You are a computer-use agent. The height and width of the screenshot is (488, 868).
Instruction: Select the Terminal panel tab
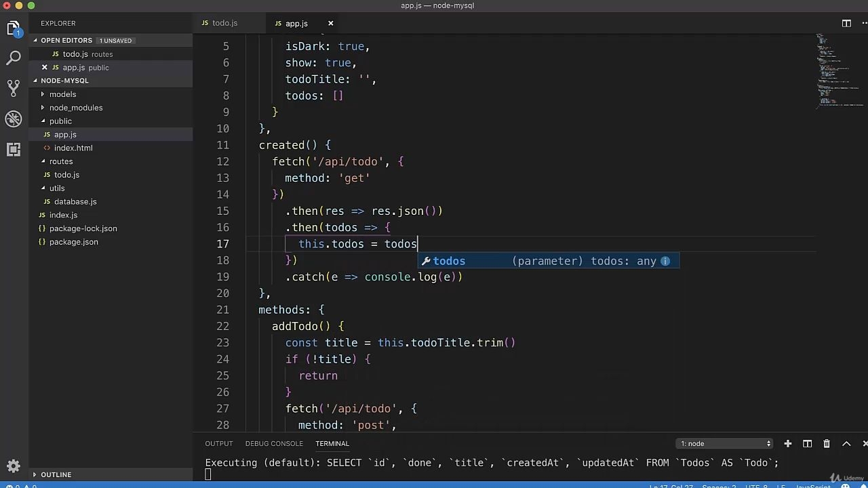(332, 443)
